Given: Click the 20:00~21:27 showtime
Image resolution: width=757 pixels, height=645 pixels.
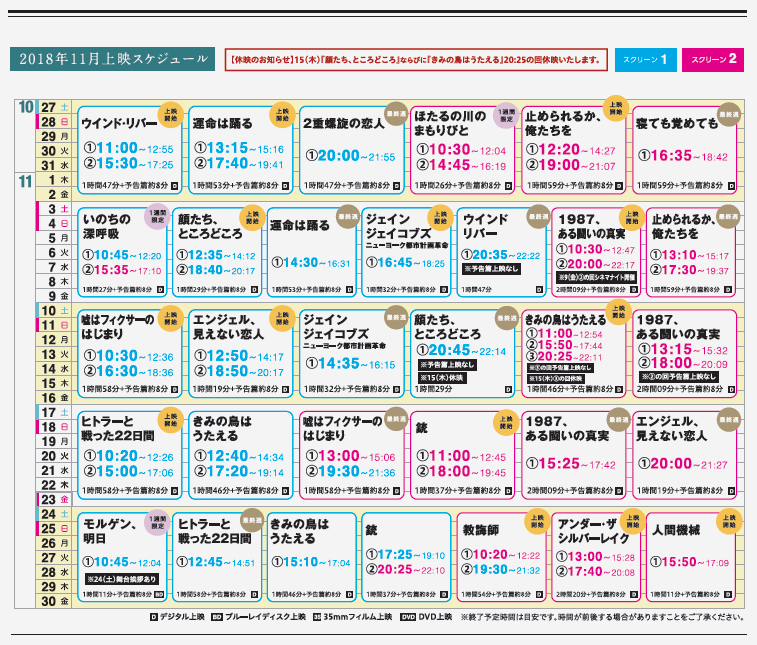Looking at the screenshot, I should point(683,463).
